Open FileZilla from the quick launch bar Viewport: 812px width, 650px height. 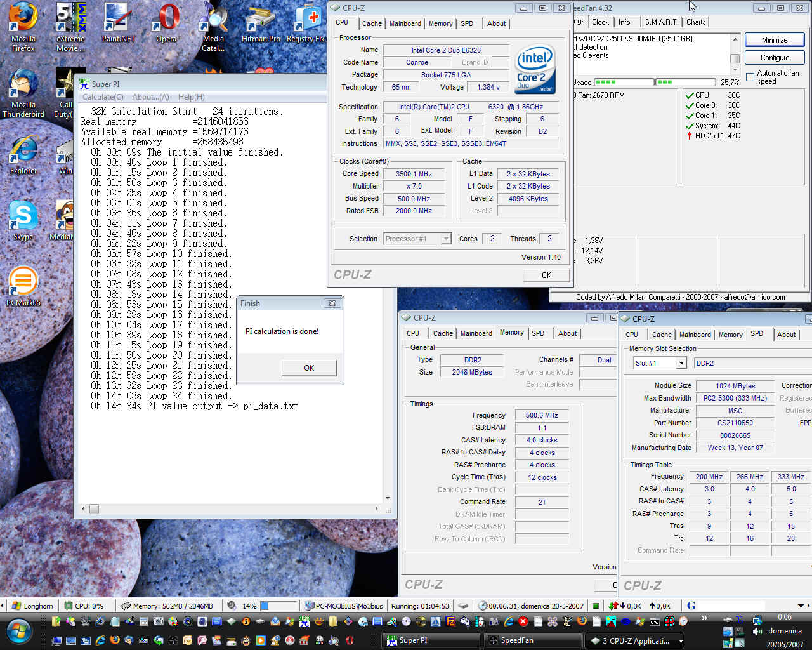pos(450,621)
